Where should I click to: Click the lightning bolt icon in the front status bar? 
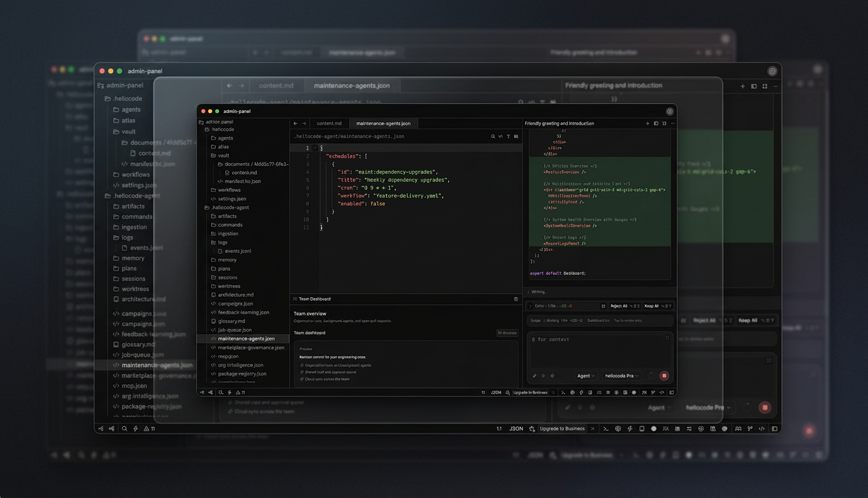229,393
